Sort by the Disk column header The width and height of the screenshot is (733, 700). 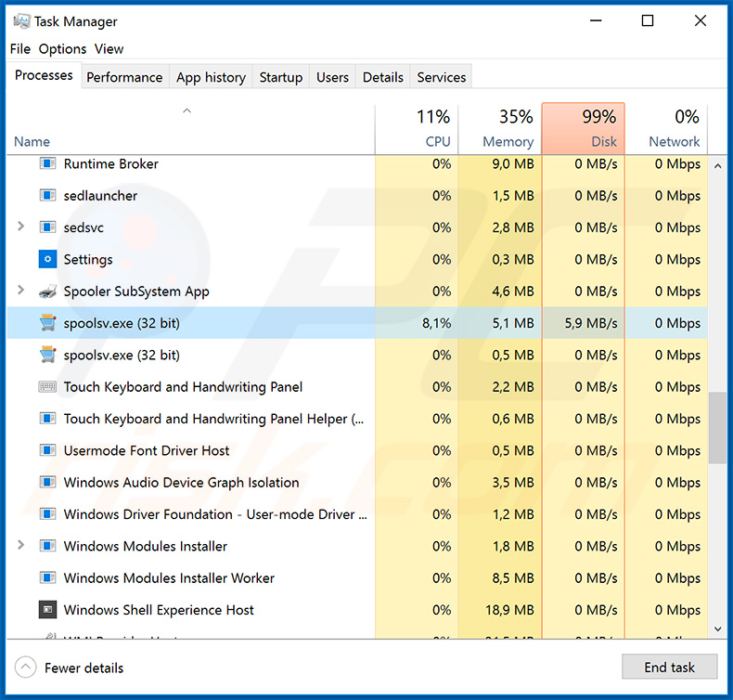click(584, 128)
